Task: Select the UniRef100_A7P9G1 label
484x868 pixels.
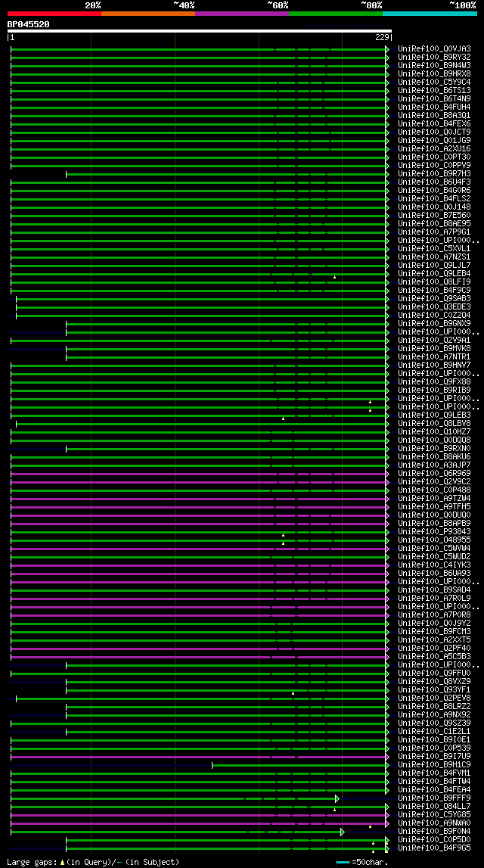Action: coord(434,232)
